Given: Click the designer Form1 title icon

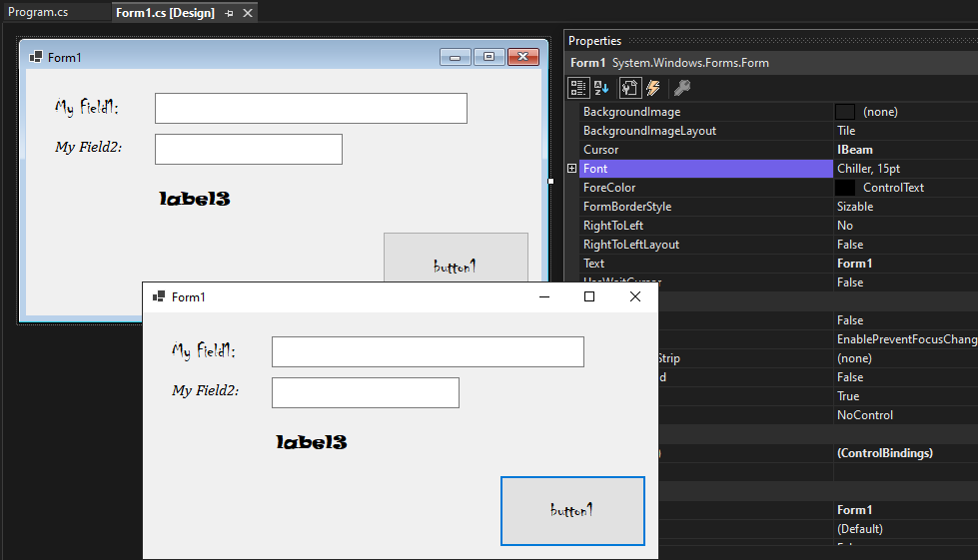Looking at the screenshot, I should click(36, 57).
